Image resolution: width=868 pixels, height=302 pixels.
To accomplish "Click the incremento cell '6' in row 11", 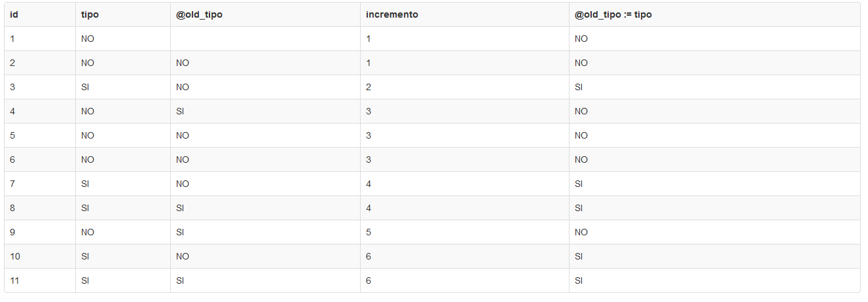I will click(x=465, y=280).
